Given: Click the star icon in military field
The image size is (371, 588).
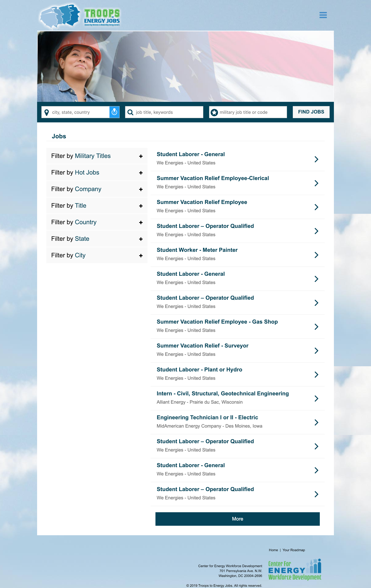Looking at the screenshot, I should [x=214, y=112].
